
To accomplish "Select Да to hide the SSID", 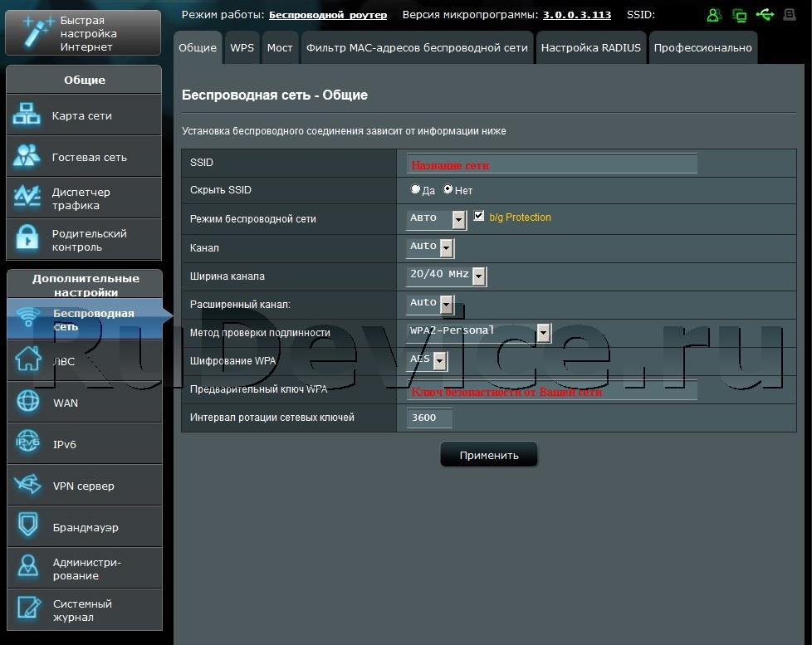I will tap(415, 189).
